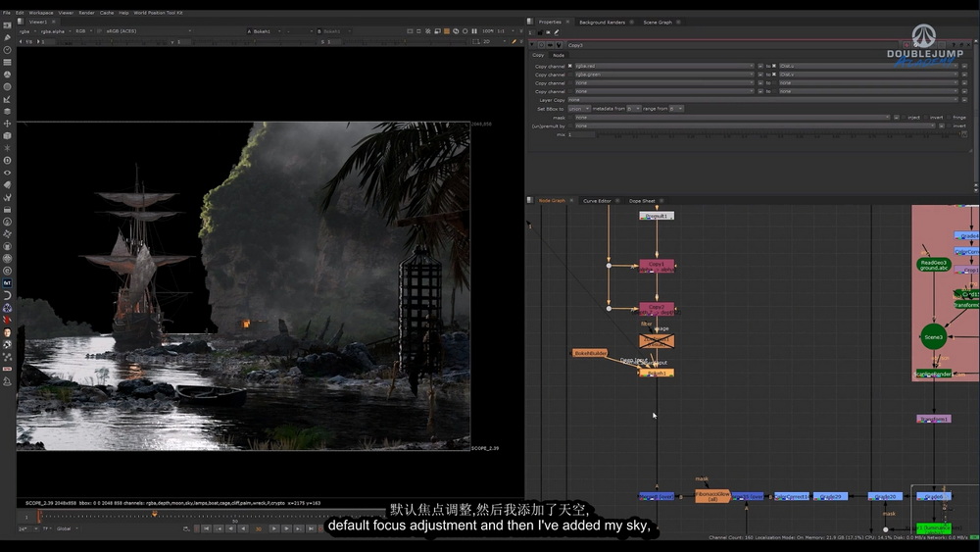Select the Bokeh1 node in node graph
This screenshot has width=980, height=552.
(657, 373)
